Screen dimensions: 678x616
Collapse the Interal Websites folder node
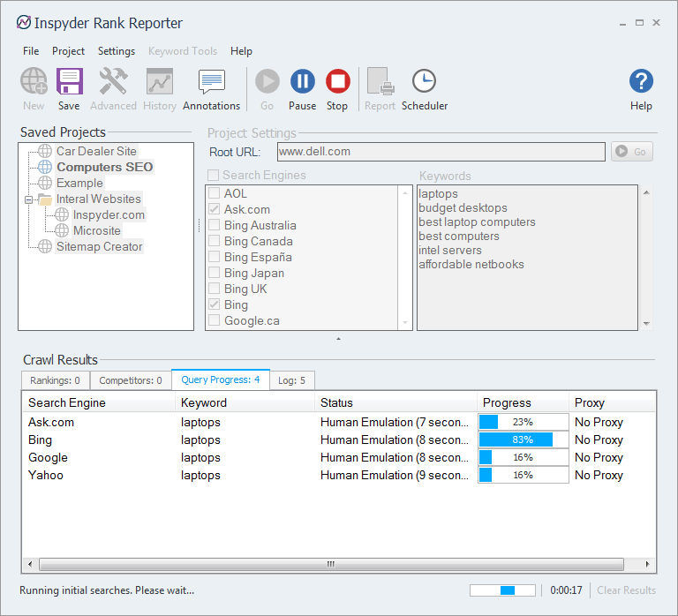coord(28,199)
